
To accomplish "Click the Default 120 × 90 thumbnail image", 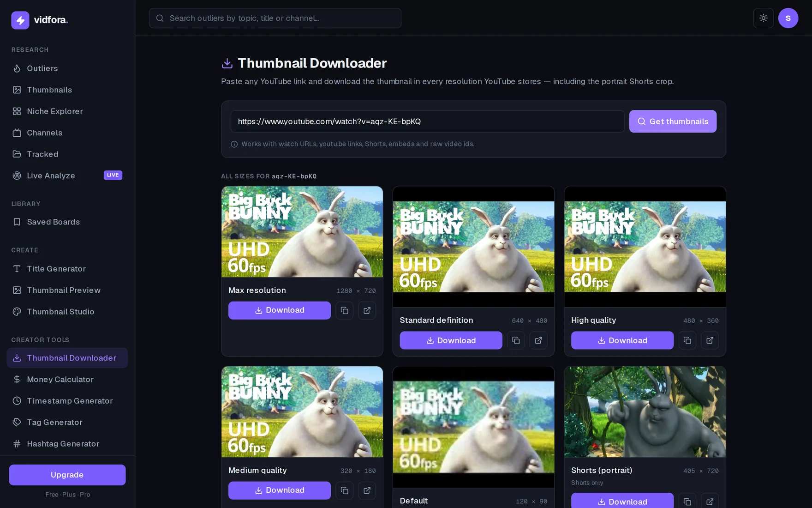I will (473, 427).
